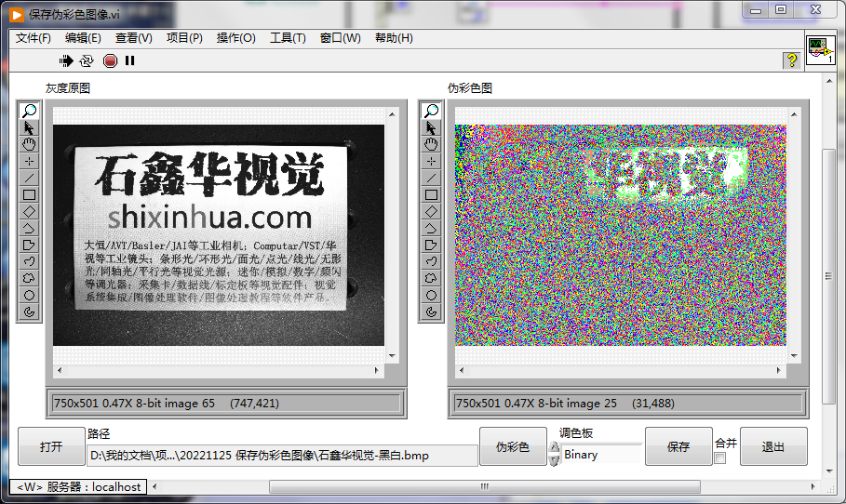
Task: Select Pointer tool in pseudo-color image palette
Action: 431,127
